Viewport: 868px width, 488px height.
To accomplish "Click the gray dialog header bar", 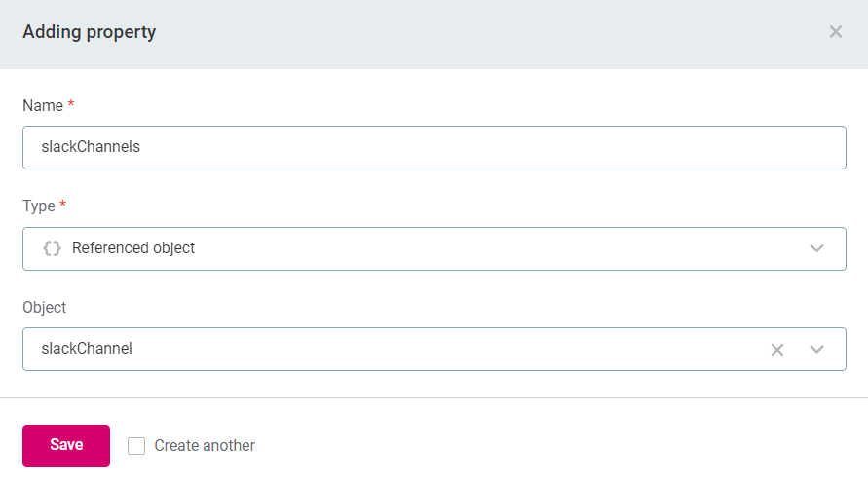I will pyautogui.click(x=487, y=32).
